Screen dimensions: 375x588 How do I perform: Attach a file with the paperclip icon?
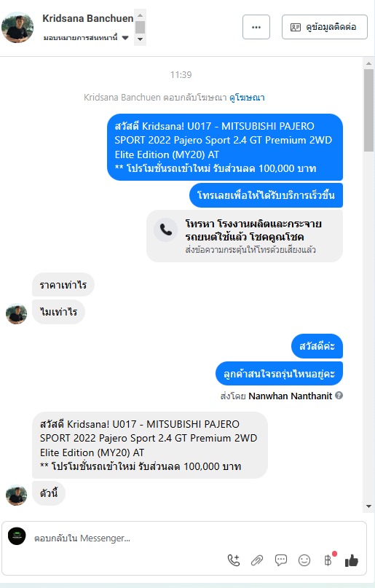pyautogui.click(x=257, y=560)
